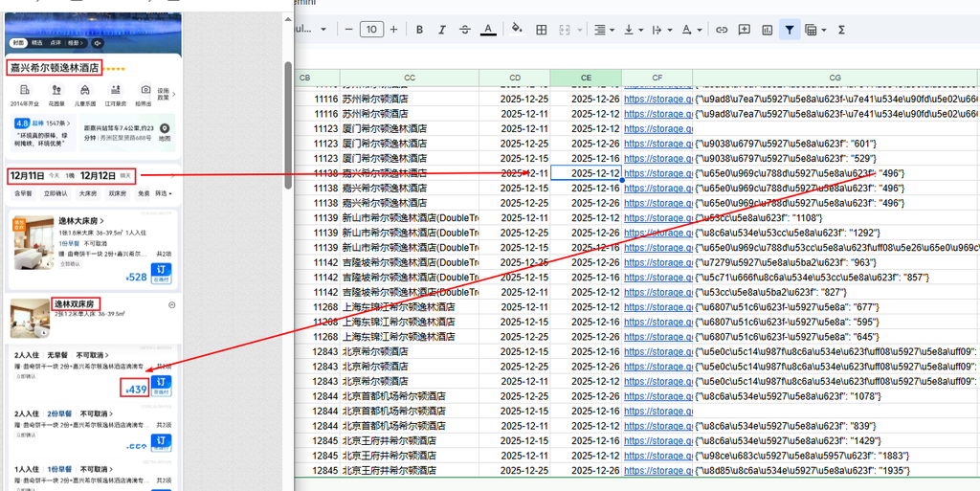The height and width of the screenshot is (491, 980).
Task: Open storage link in 嘉兴 2025-12-11 row
Action: click(658, 173)
